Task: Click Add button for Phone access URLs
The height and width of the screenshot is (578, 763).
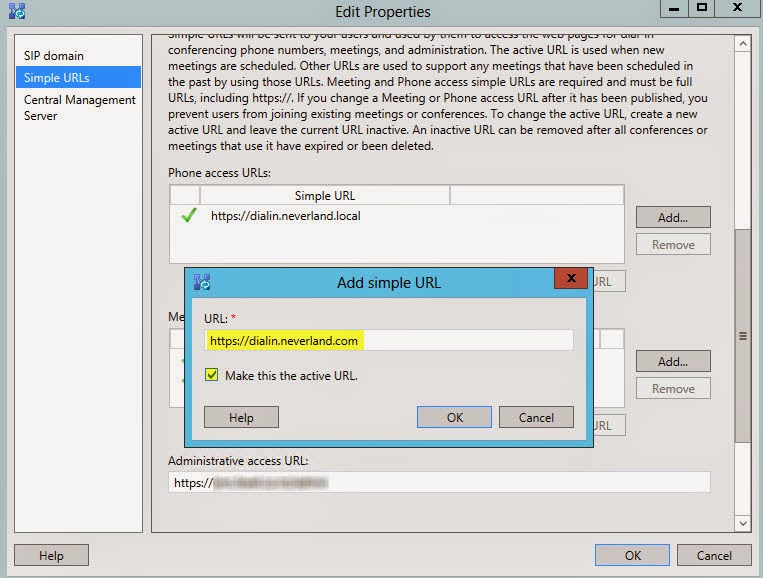Action: (672, 217)
